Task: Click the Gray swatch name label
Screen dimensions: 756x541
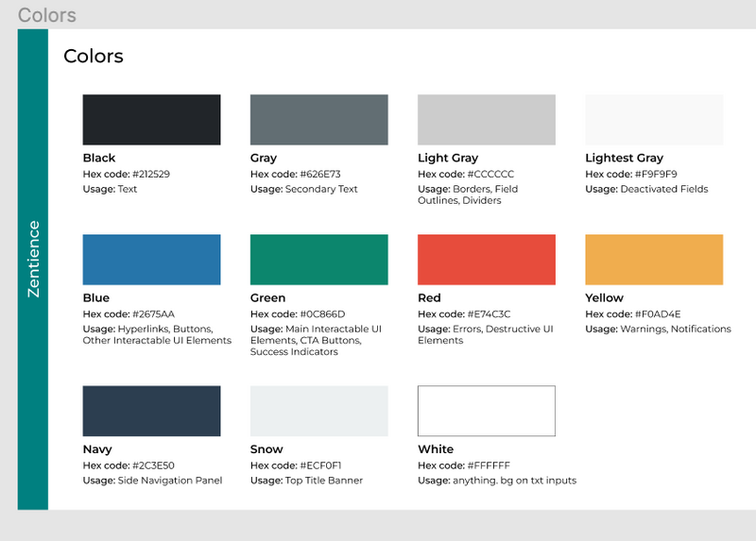Action: [264, 158]
